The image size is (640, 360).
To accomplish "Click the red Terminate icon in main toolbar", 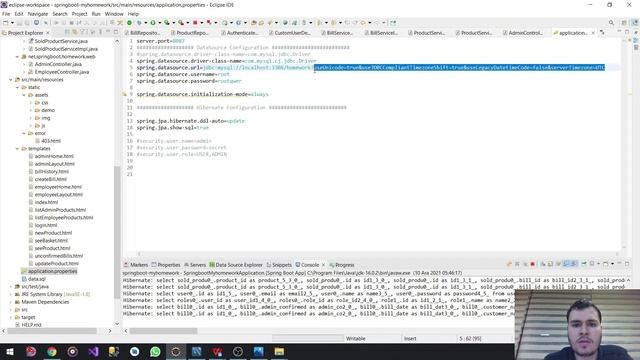I will [195, 23].
